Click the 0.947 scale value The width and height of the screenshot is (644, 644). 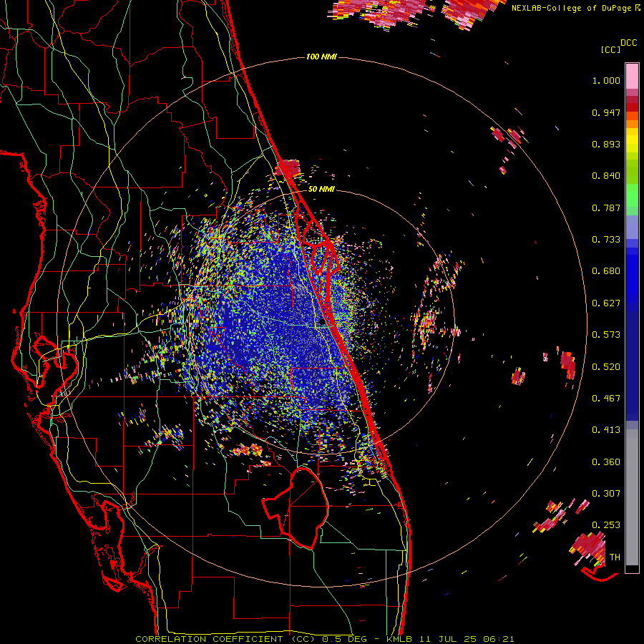tap(606, 112)
